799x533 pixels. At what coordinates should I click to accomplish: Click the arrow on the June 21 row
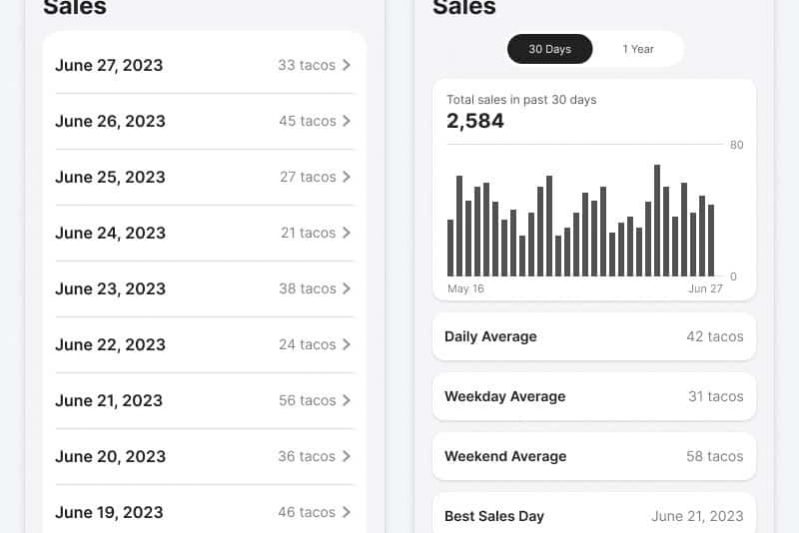pos(346,401)
